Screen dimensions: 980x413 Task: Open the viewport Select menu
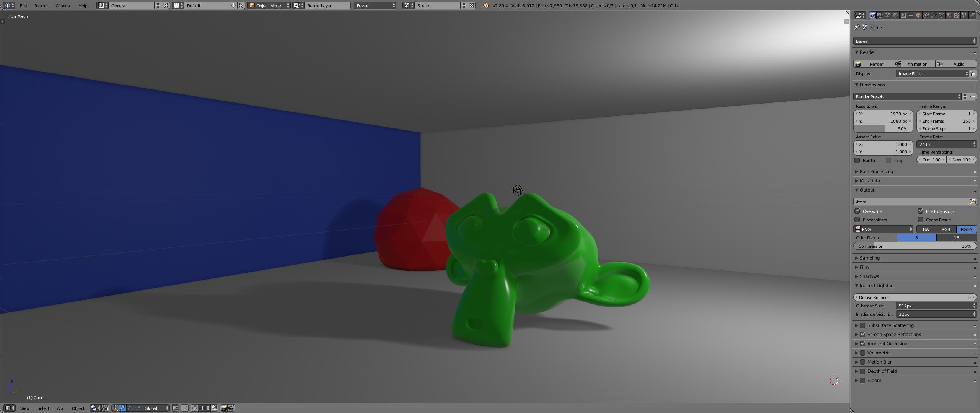pos(43,408)
